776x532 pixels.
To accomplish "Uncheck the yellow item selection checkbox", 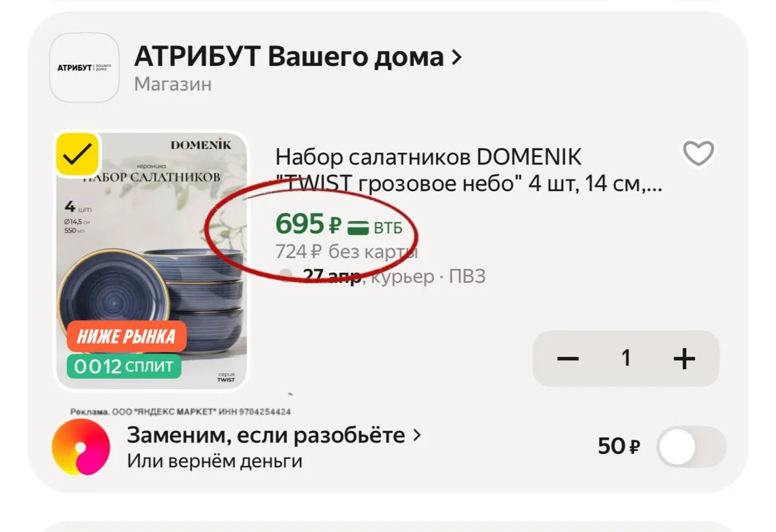I will 78,155.
